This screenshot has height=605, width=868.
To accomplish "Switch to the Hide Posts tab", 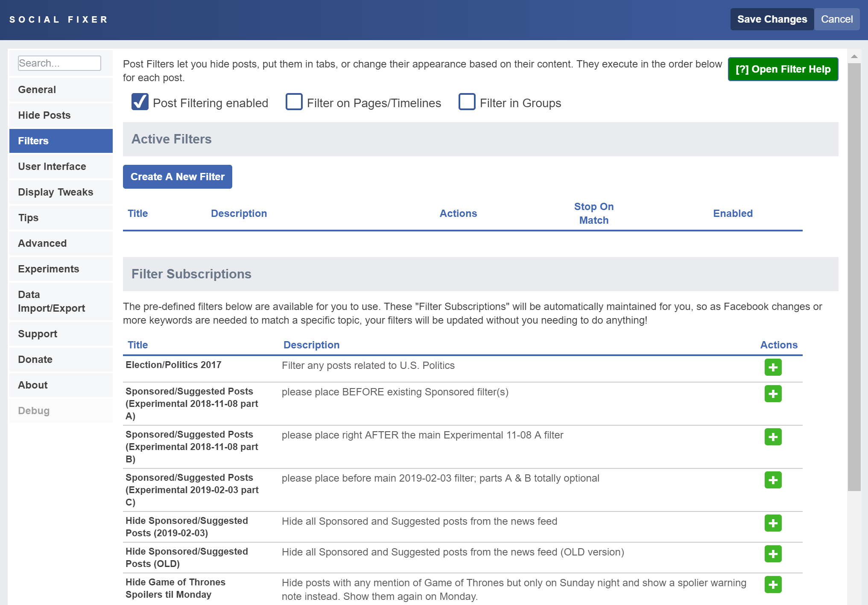I will tap(61, 115).
